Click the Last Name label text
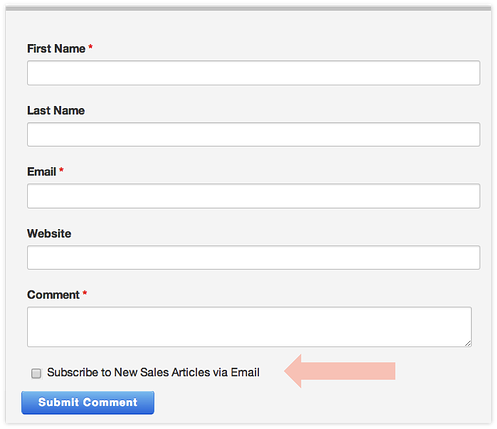Viewport: 497px width, 429px height. (56, 110)
